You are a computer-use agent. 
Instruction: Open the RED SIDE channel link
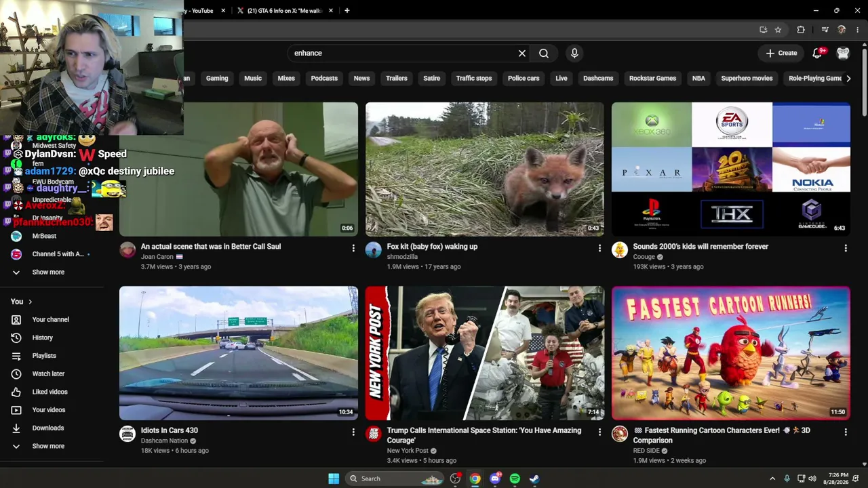pyautogui.click(x=646, y=451)
